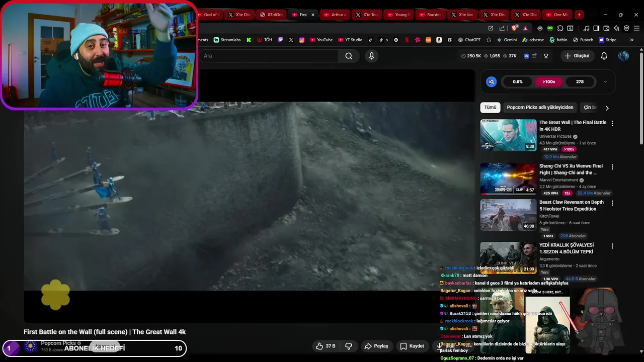Open the Beast Claw Revenant thumbnail

pyautogui.click(x=508, y=215)
